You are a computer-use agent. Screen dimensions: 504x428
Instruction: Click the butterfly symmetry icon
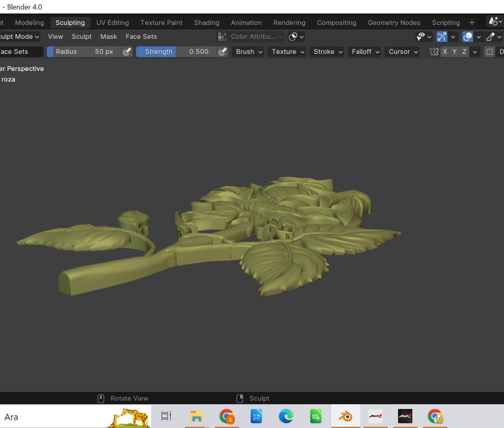tap(434, 52)
